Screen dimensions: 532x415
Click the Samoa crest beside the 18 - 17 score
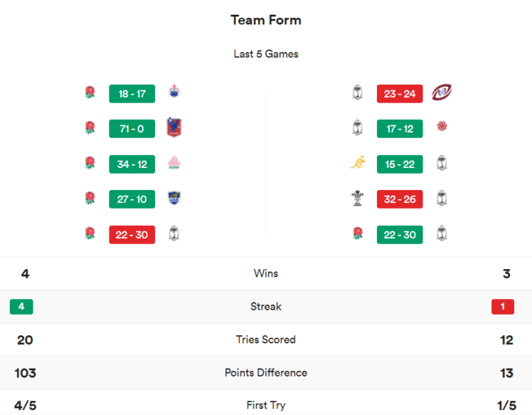[174, 93]
